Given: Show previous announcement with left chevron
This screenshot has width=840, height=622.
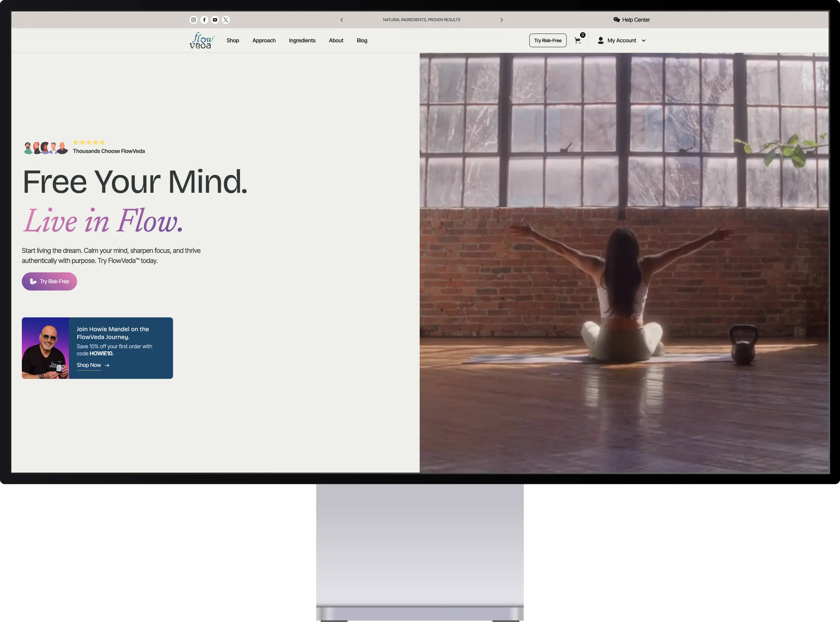Looking at the screenshot, I should pyautogui.click(x=342, y=20).
